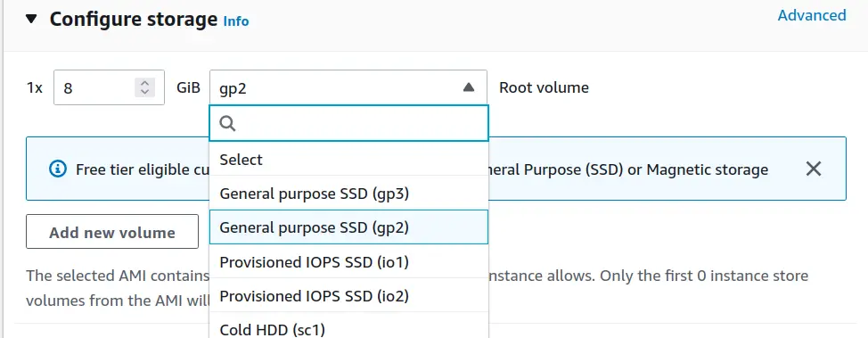Select General purpose SSD (gp2) option
This screenshot has height=338, width=868.
pyautogui.click(x=348, y=227)
